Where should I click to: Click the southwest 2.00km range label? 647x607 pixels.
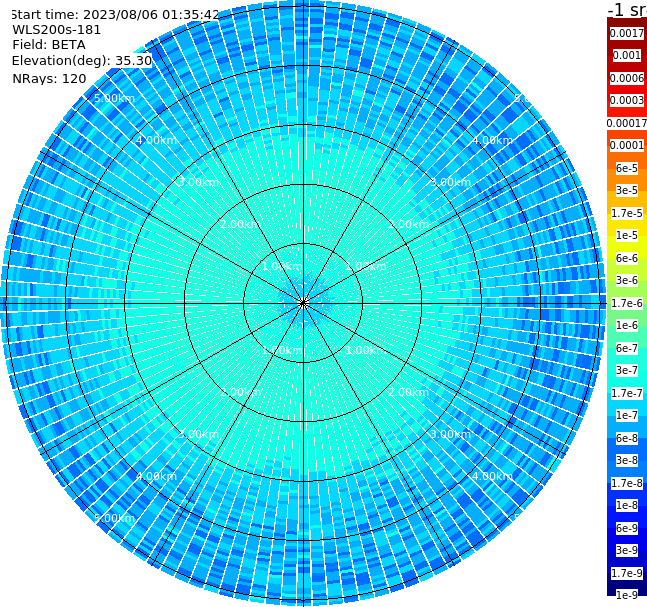point(240,392)
